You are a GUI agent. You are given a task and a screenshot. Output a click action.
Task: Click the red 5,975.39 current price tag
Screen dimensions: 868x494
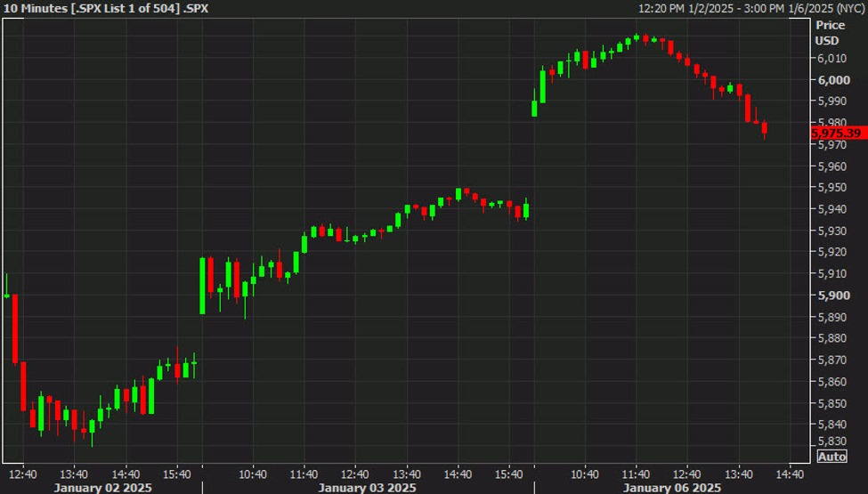838,134
